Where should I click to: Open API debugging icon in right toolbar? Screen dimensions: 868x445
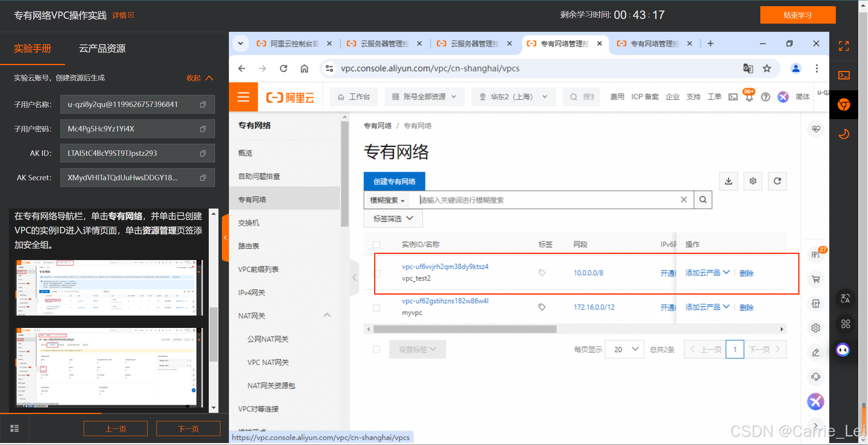816,254
